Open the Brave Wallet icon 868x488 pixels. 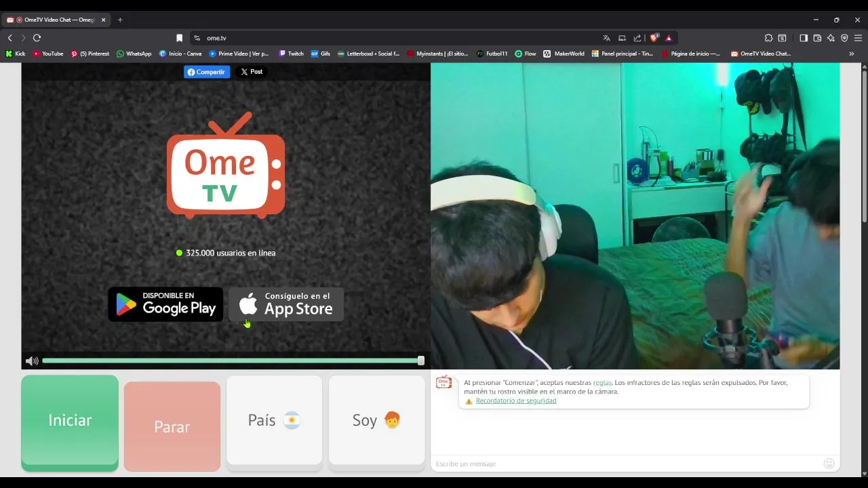[817, 38]
